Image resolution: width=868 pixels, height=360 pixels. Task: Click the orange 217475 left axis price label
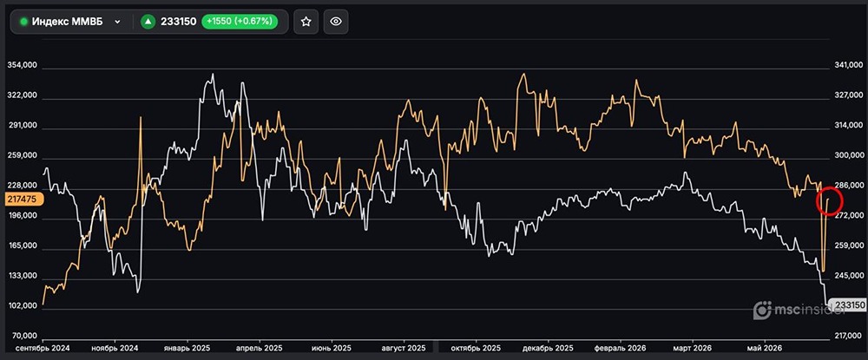pos(23,199)
